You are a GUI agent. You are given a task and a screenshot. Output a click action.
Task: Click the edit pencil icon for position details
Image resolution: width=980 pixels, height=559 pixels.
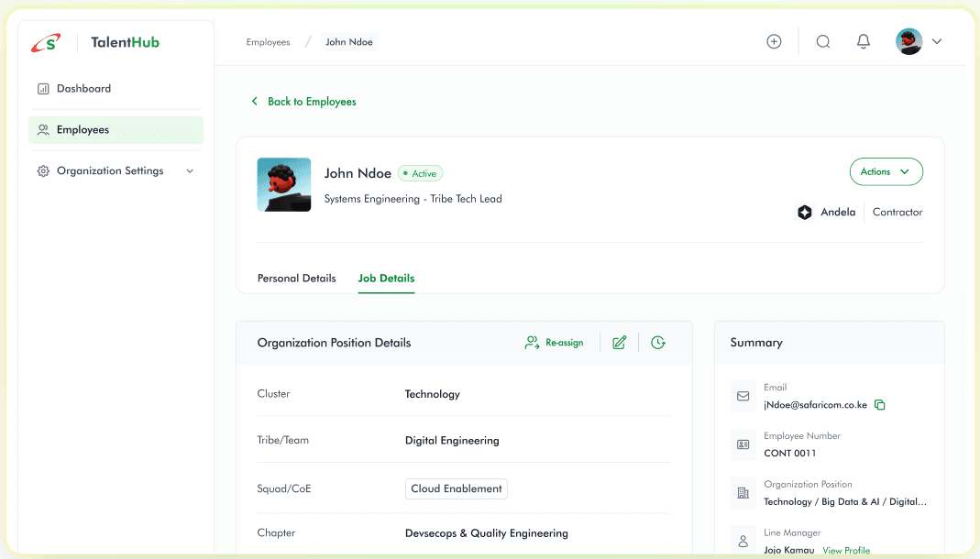(620, 343)
